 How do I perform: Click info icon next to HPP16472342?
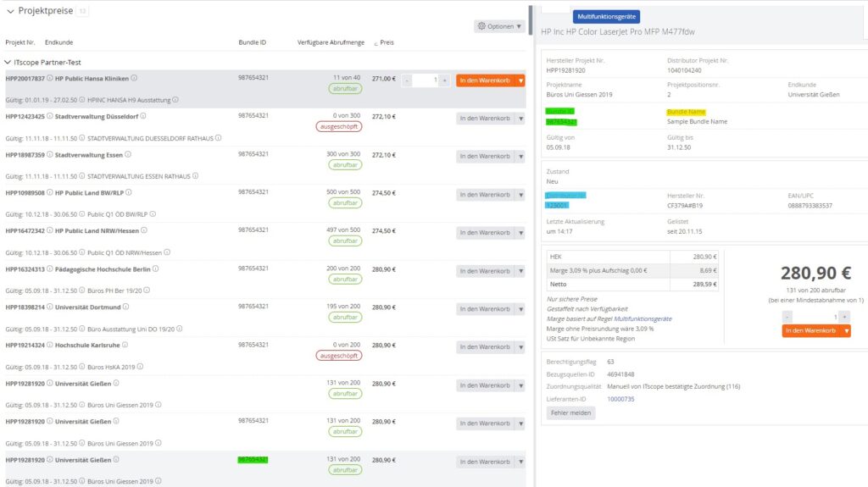50,230
